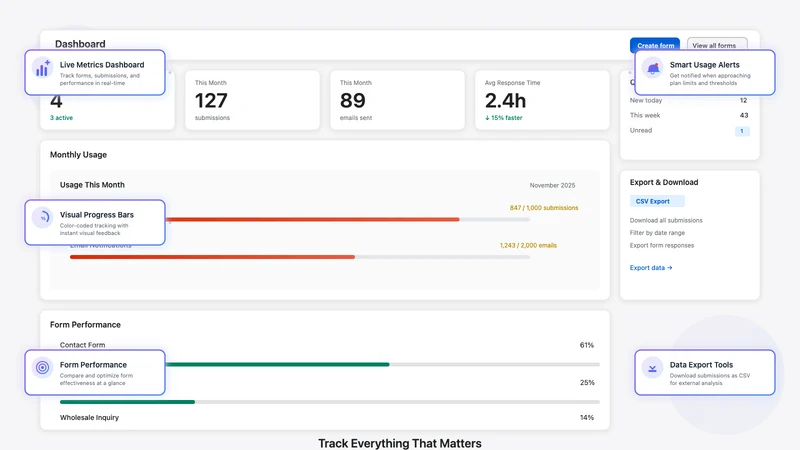Viewport: 800px width, 450px height.
Task: Click the '3 active' status text
Action: pos(61,118)
